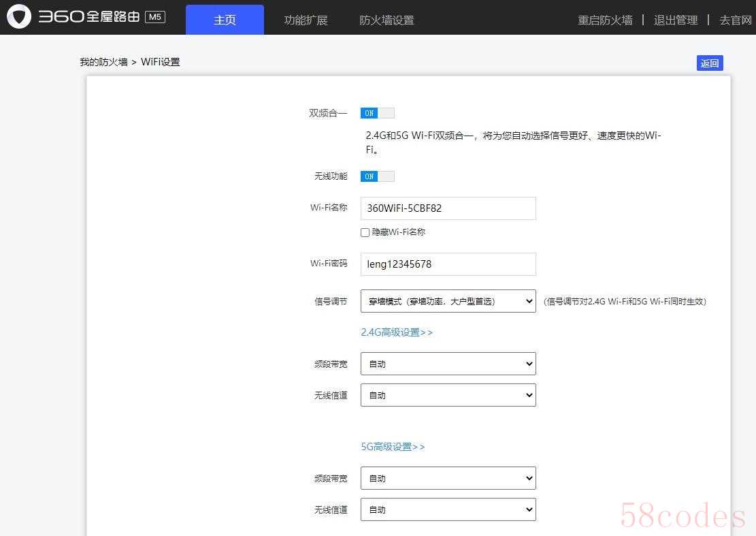
Task: Click 去官网 link
Action: click(736, 20)
